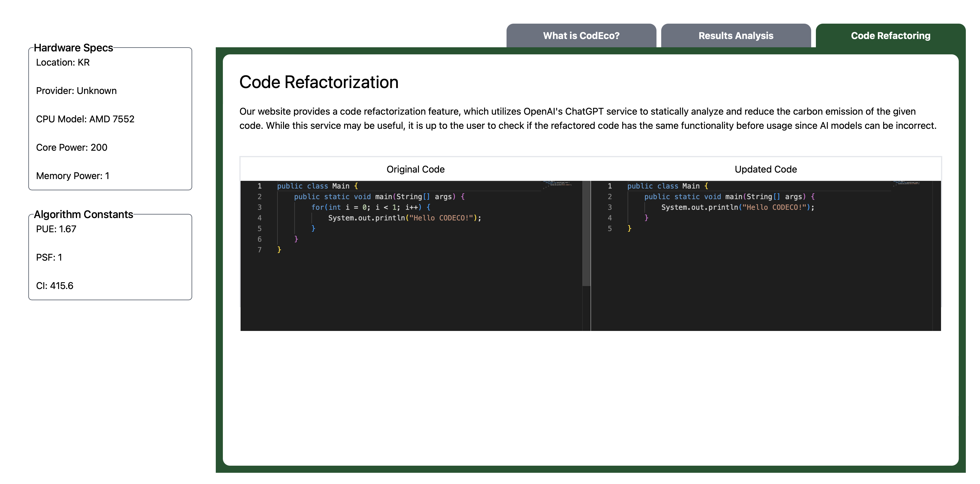Click line 2 main method in Updated Code

[729, 196]
